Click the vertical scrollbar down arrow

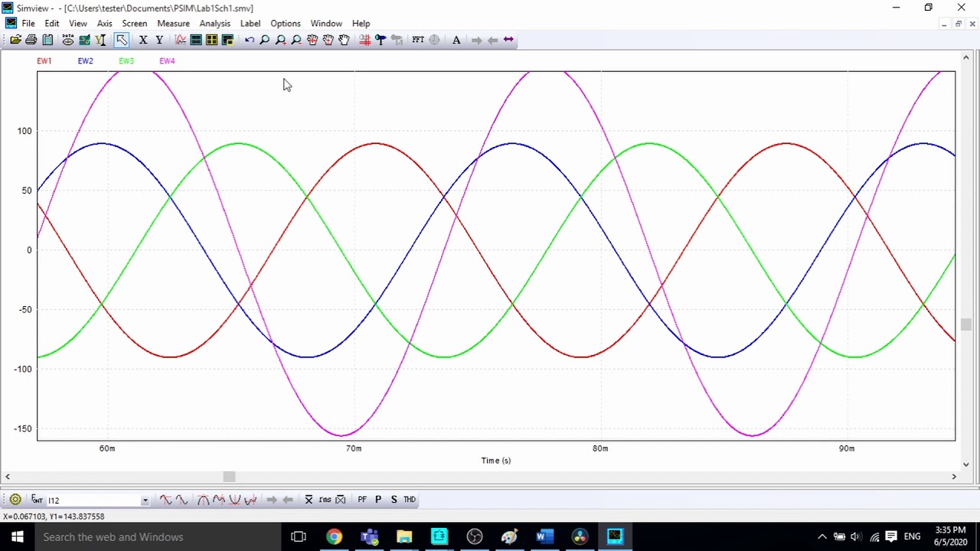(966, 464)
